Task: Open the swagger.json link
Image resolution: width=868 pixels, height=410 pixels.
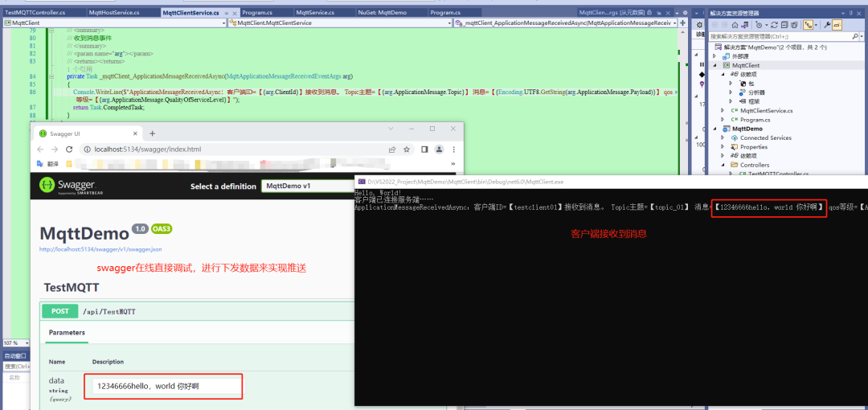Action: [100, 249]
